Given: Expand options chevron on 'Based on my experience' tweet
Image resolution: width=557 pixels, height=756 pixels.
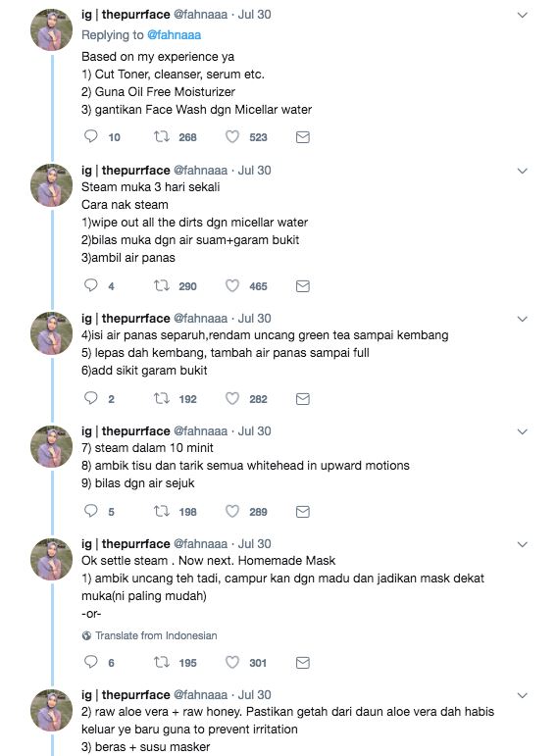Looking at the screenshot, I should (522, 15).
